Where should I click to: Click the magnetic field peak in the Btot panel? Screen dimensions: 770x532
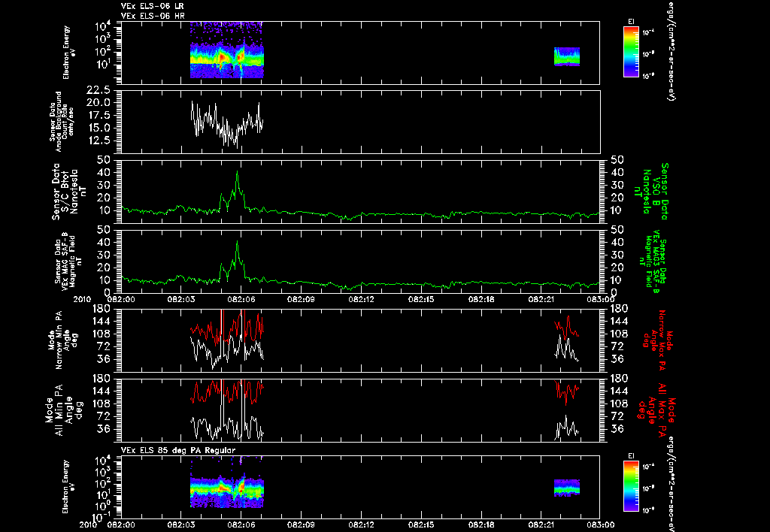tap(237, 173)
